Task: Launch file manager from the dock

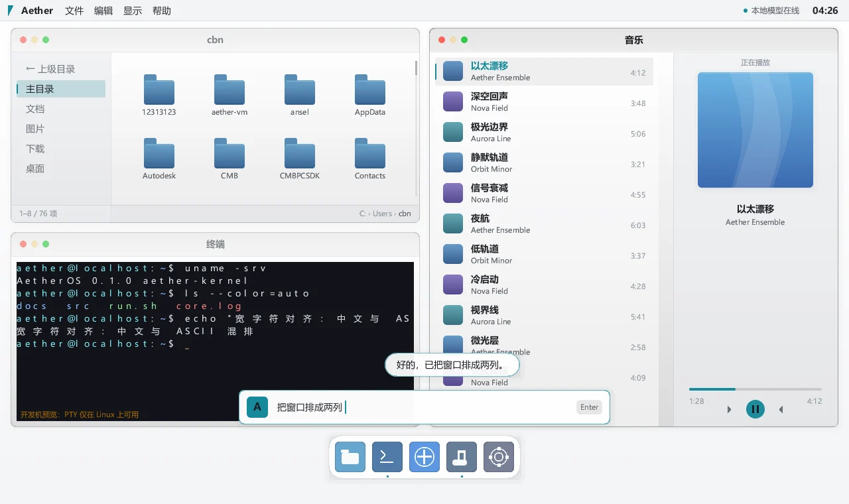Action: coord(350,457)
